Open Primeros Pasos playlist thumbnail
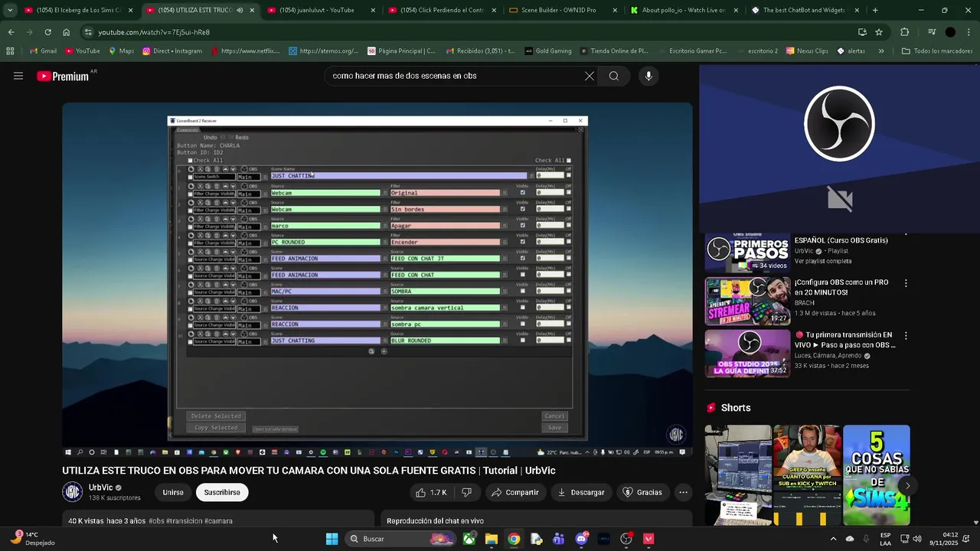Viewport: 980px width, 551px height. tap(747, 252)
